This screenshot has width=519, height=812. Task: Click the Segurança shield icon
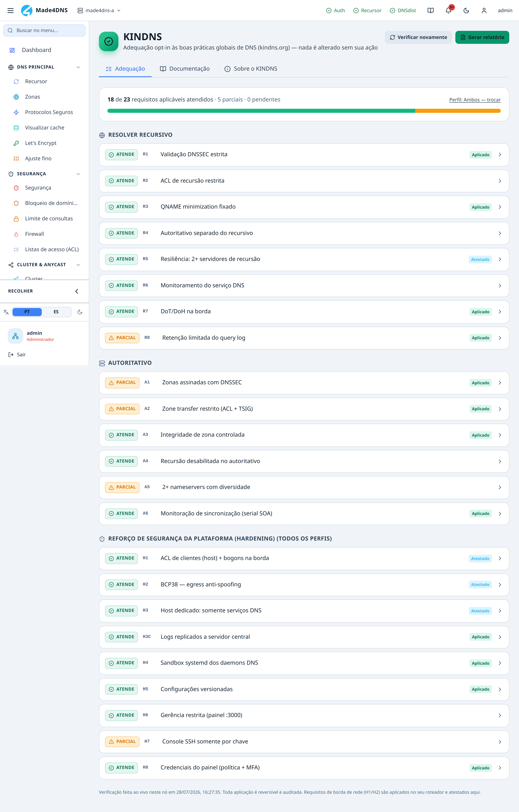tap(16, 188)
